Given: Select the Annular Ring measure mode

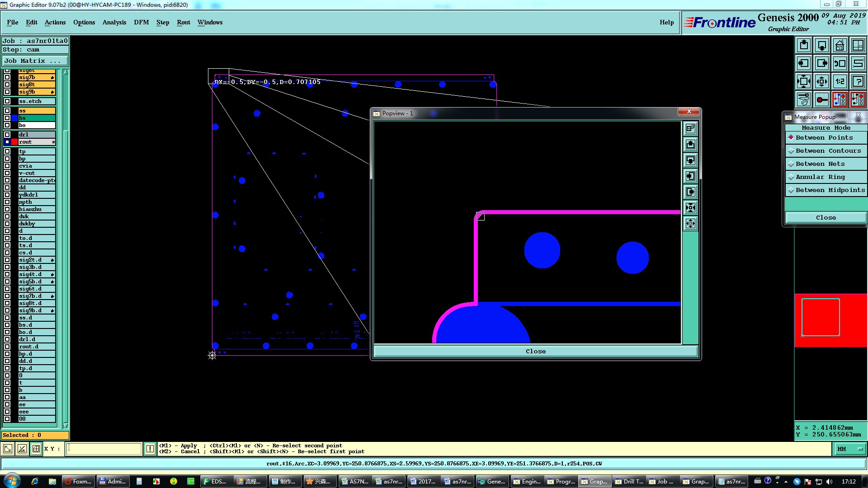Looking at the screenshot, I should tap(820, 177).
